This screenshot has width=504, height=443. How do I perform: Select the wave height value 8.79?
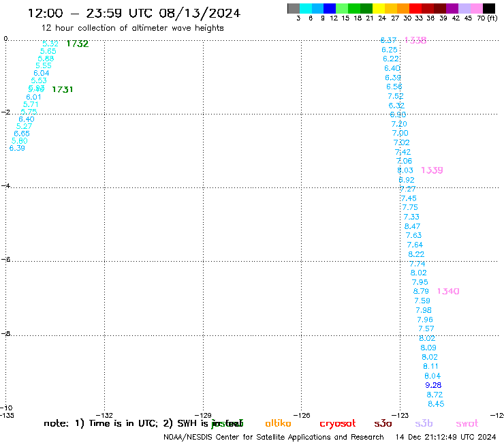[x=421, y=291]
